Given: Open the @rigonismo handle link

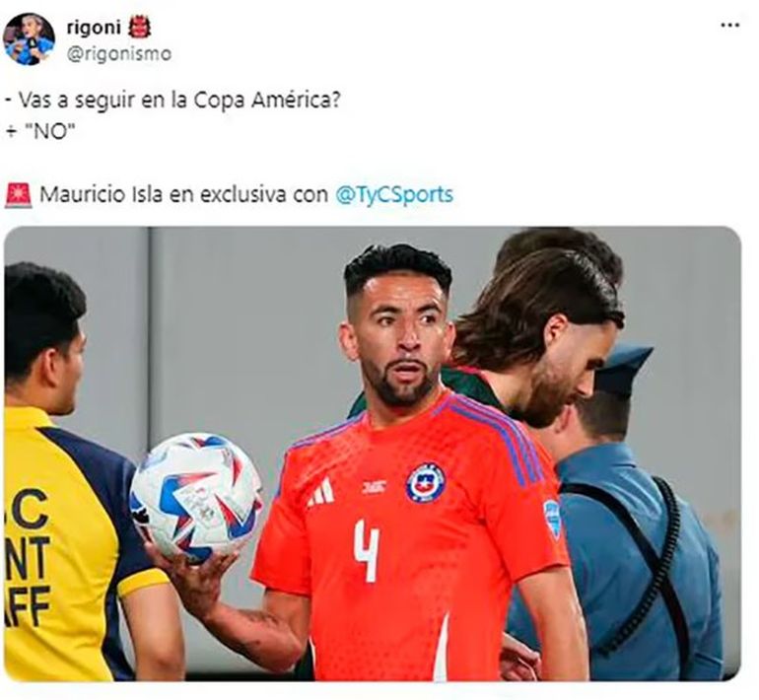Looking at the screenshot, I should point(119,53).
